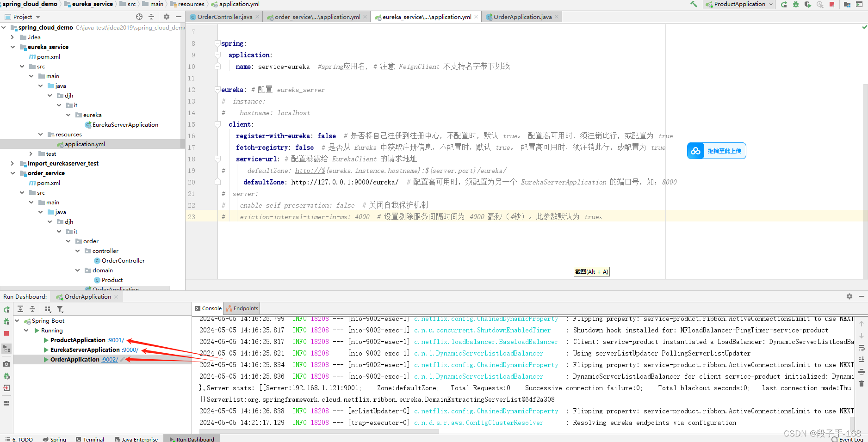Open Group By options in Run Dashboard

[48, 309]
